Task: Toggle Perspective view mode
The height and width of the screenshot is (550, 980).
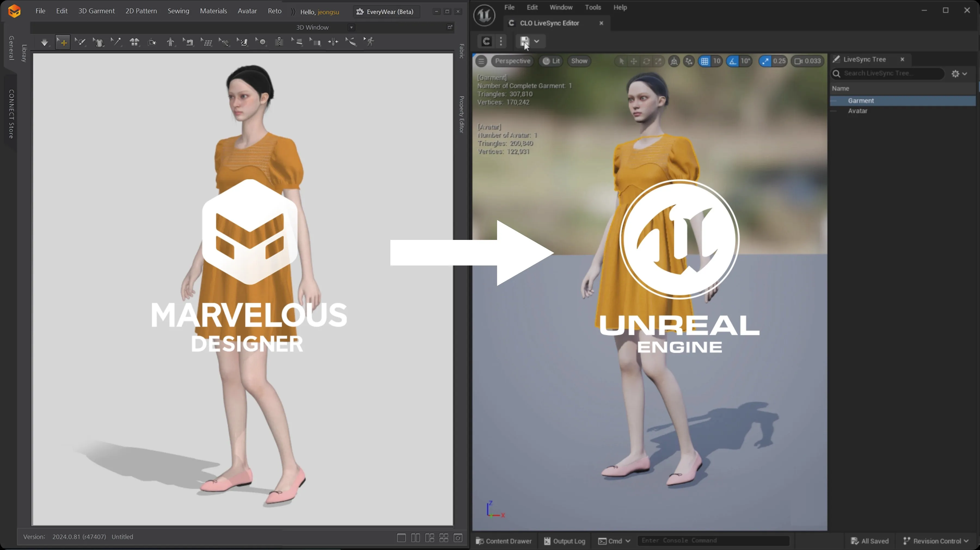Action: point(513,60)
